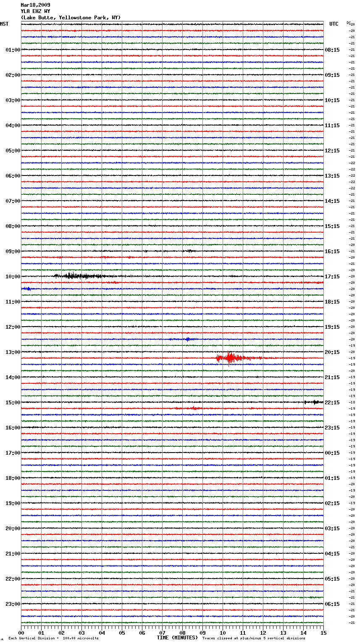Click the 08:15 UTC time label
The image size is (357, 644).
pos(332,50)
